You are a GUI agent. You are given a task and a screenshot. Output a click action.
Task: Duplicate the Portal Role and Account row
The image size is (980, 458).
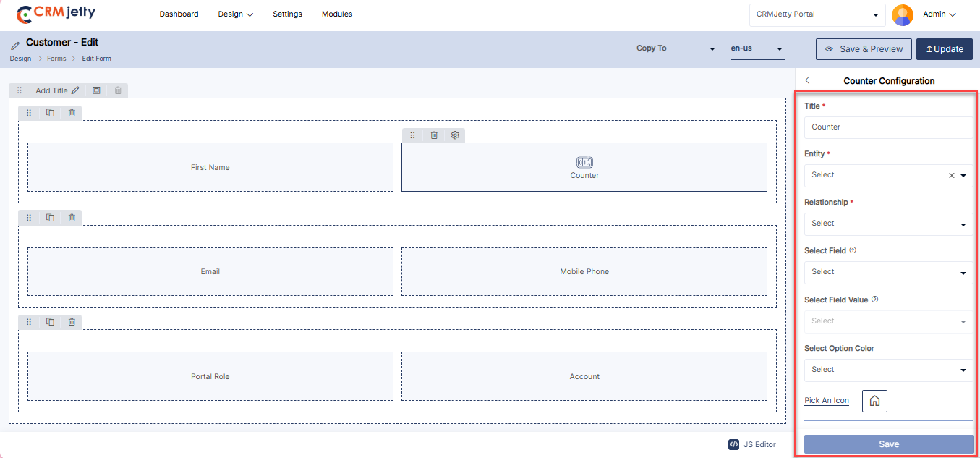50,322
